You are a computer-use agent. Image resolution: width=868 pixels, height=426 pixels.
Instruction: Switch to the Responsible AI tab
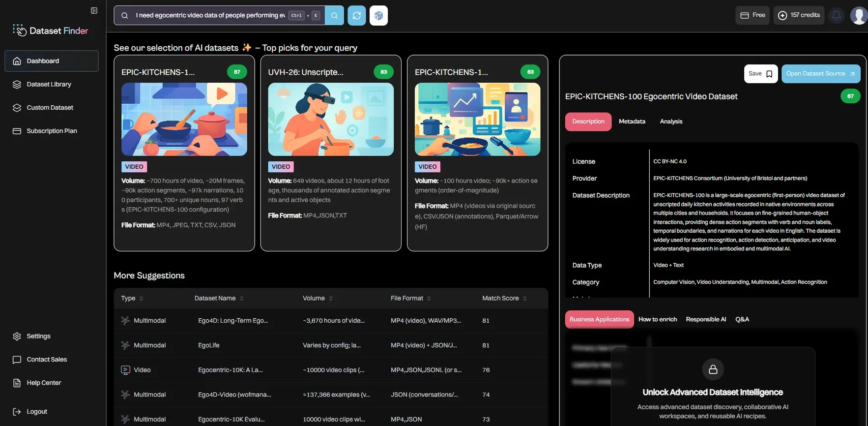(706, 319)
